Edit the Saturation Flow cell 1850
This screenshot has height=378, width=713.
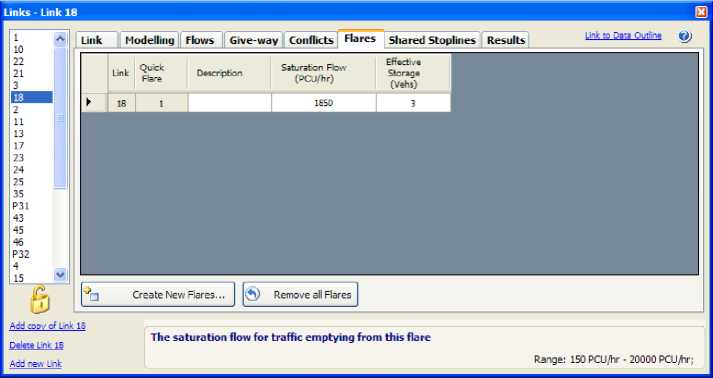coord(324,103)
